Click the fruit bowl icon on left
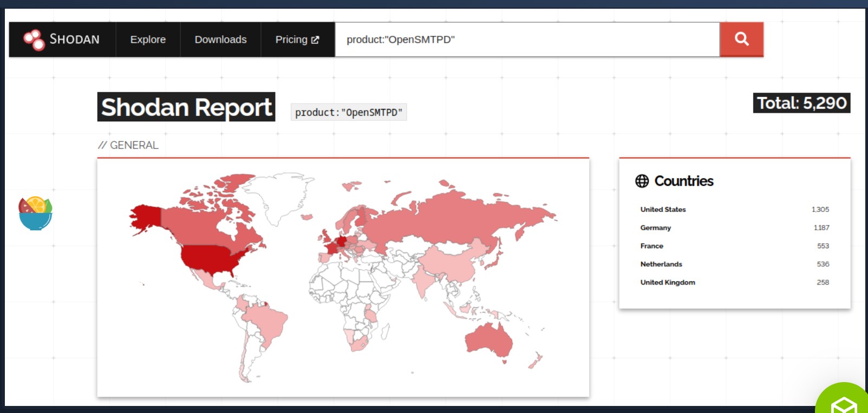This screenshot has width=868, height=413. [x=35, y=213]
